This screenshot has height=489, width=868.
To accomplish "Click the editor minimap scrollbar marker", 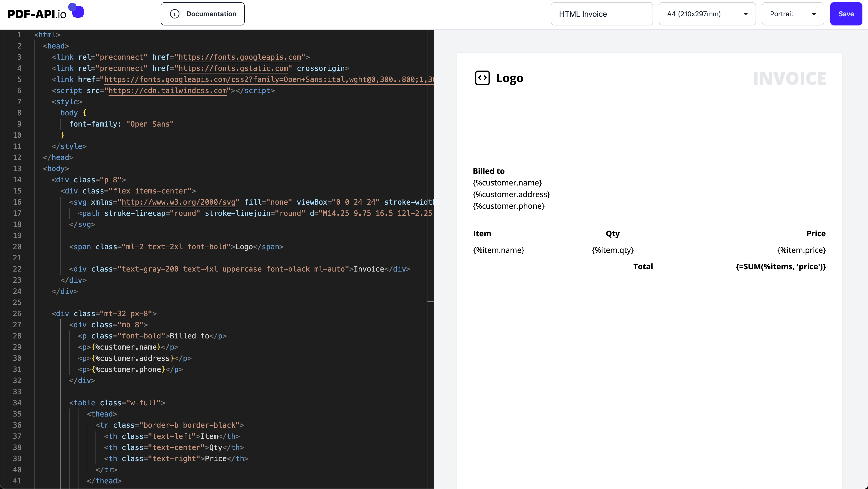I will click(x=431, y=302).
